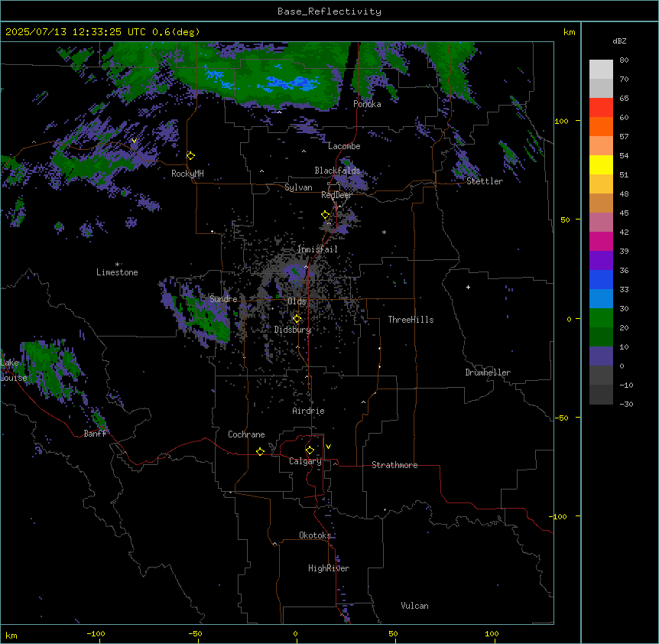Click the yellow diamond marker above Didsbury
The width and height of the screenshot is (659, 644).
click(297, 319)
